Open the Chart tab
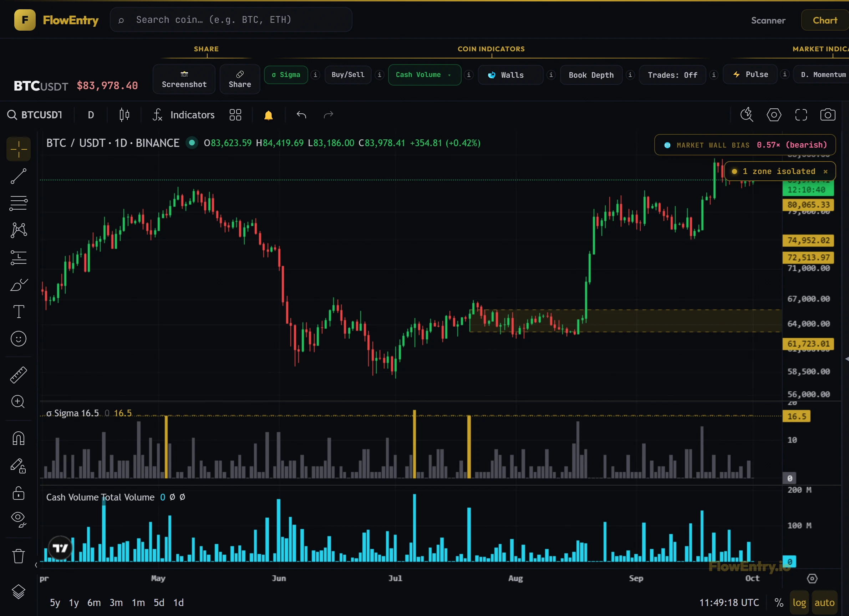Screen dimensions: 849x616 [825, 20]
